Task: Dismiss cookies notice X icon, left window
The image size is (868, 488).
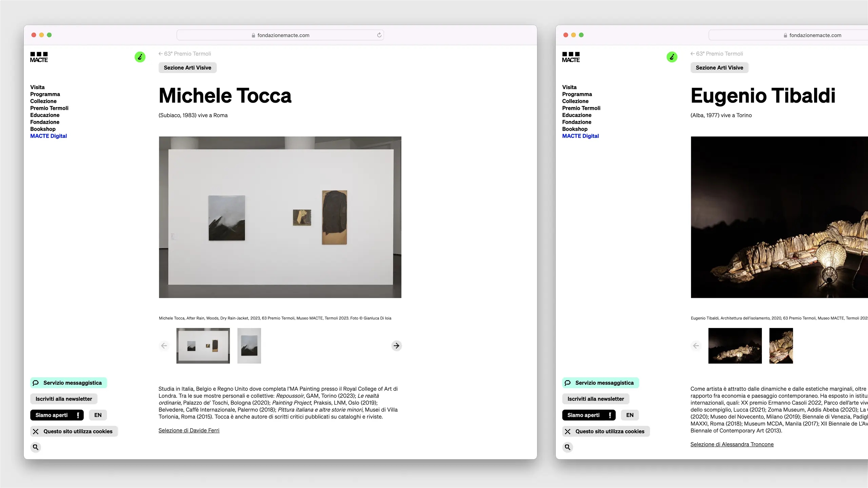Action: coord(36,431)
